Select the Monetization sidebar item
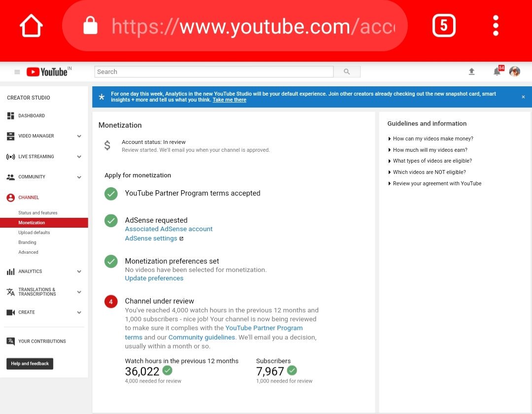This screenshot has height=414, width=532. click(44, 223)
